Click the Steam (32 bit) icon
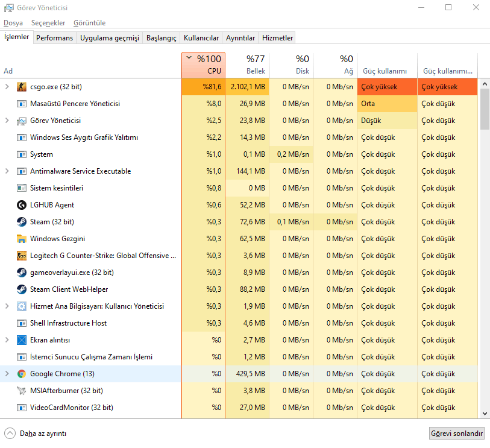This screenshot has height=448, width=490. click(21, 222)
